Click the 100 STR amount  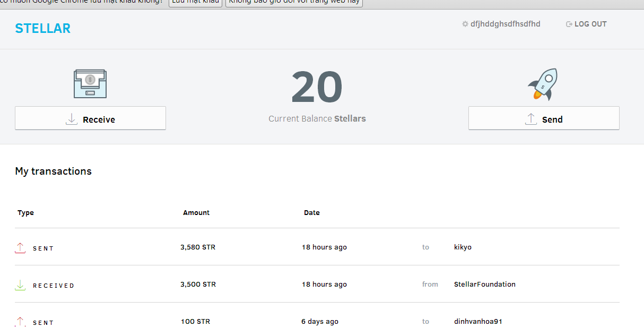pos(196,321)
